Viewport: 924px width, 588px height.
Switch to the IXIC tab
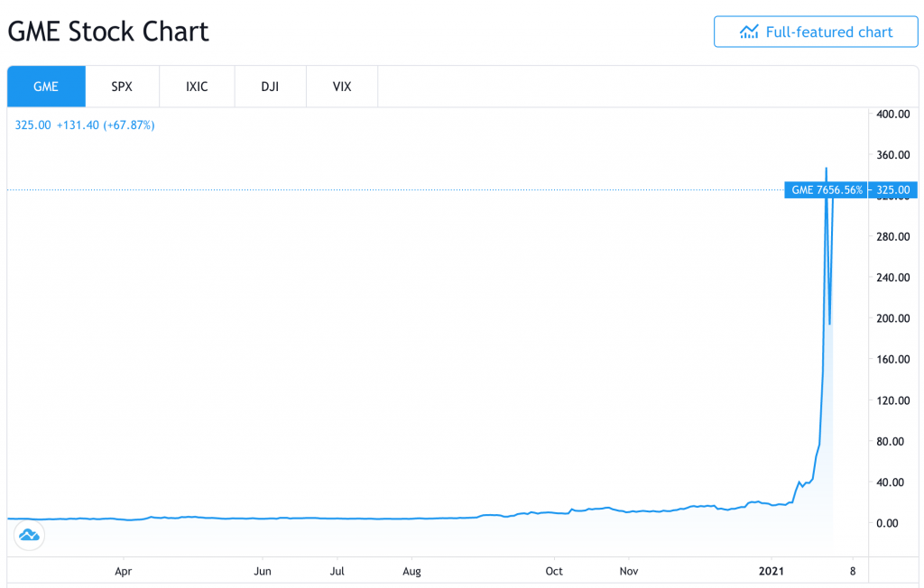197,87
